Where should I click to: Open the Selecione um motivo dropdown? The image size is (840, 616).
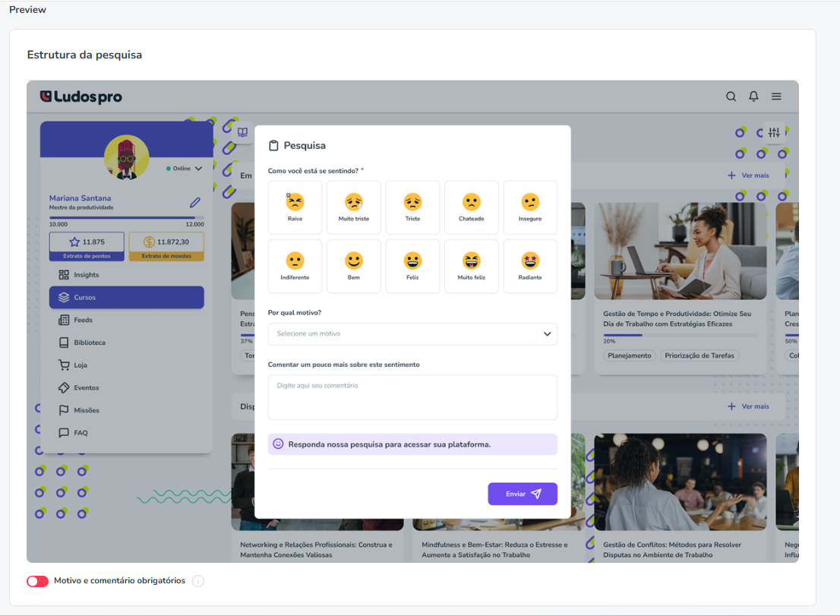point(412,333)
